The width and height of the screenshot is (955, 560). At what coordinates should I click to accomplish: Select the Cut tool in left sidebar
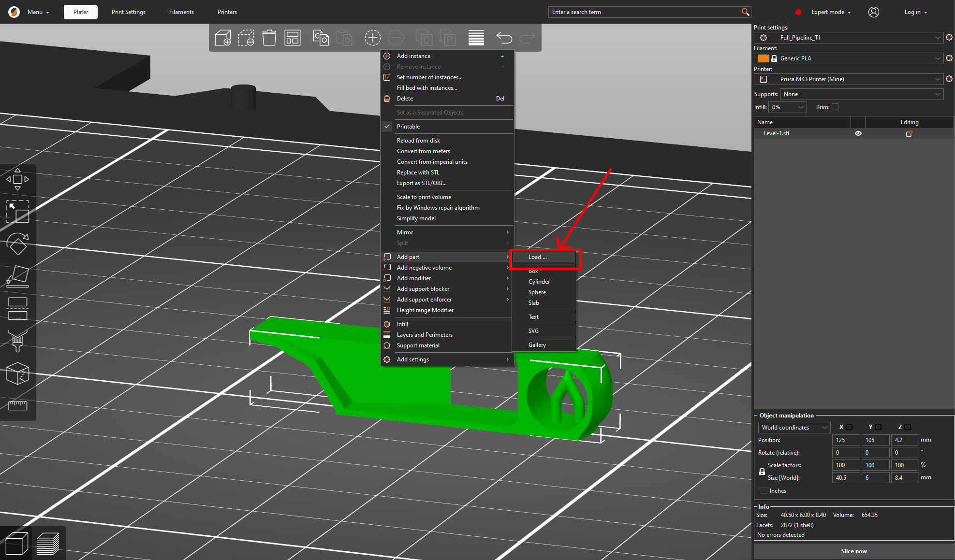(17, 309)
